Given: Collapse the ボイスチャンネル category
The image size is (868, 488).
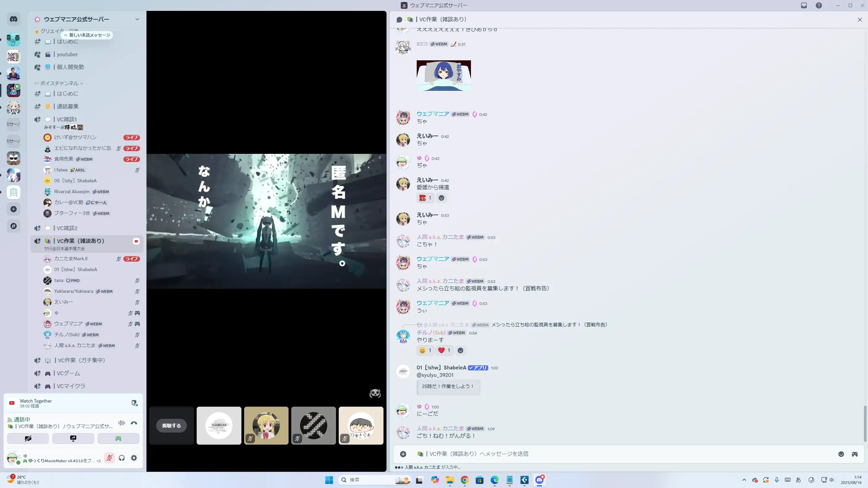Looking at the screenshot, I should point(60,83).
